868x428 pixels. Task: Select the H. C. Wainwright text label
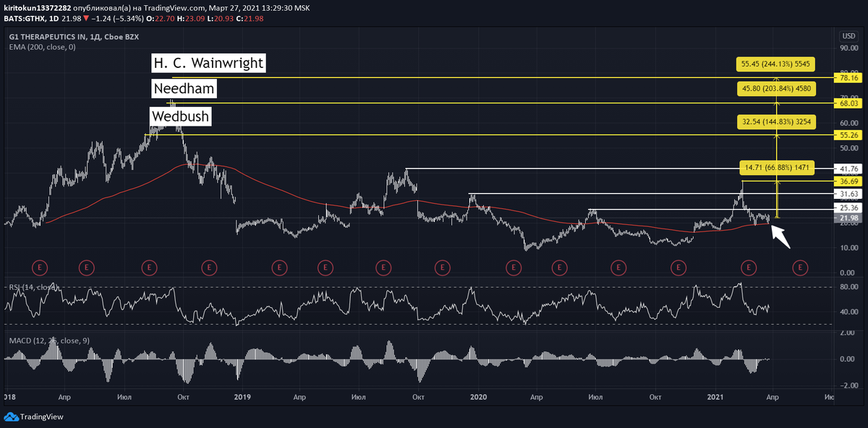[x=208, y=64]
